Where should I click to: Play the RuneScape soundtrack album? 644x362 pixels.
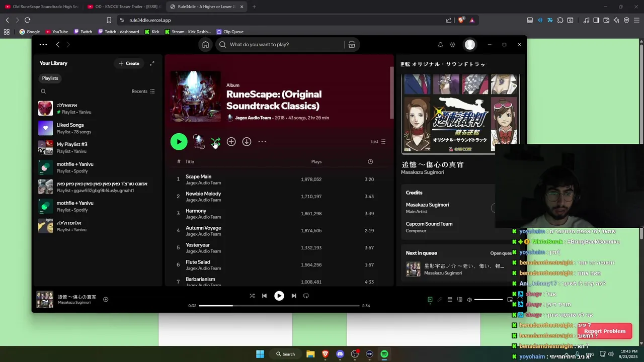(179, 142)
